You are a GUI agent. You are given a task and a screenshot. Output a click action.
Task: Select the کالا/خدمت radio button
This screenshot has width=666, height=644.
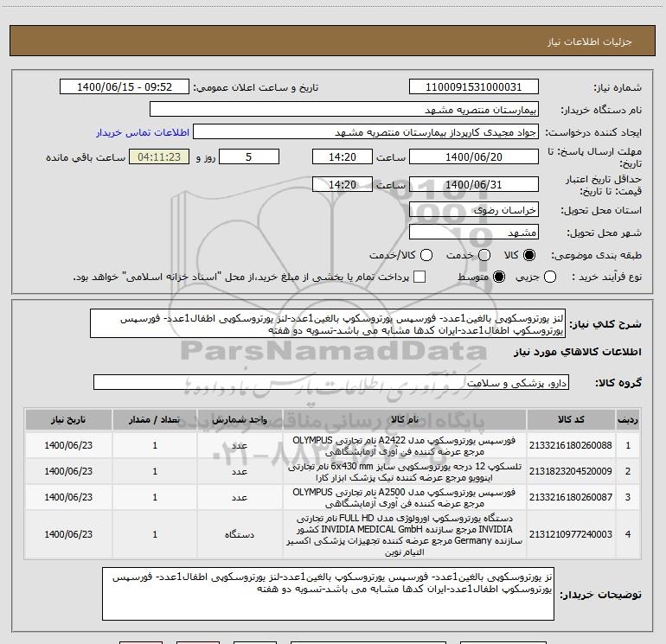[426, 255]
